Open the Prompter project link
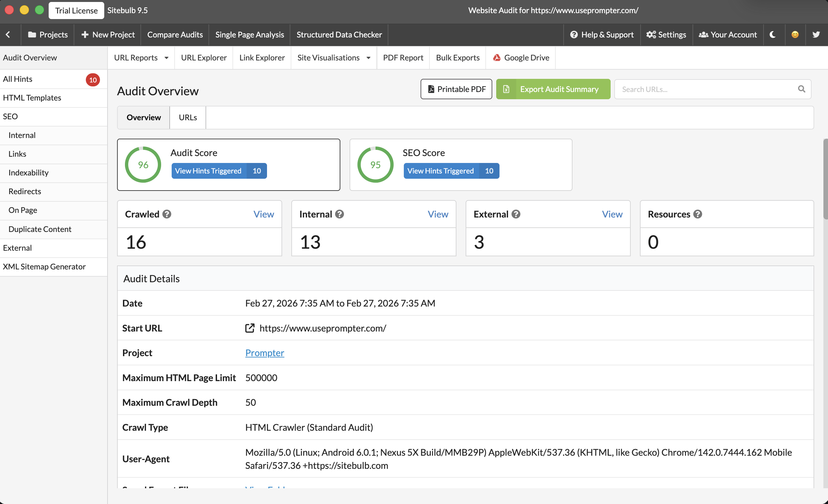 tap(264, 353)
